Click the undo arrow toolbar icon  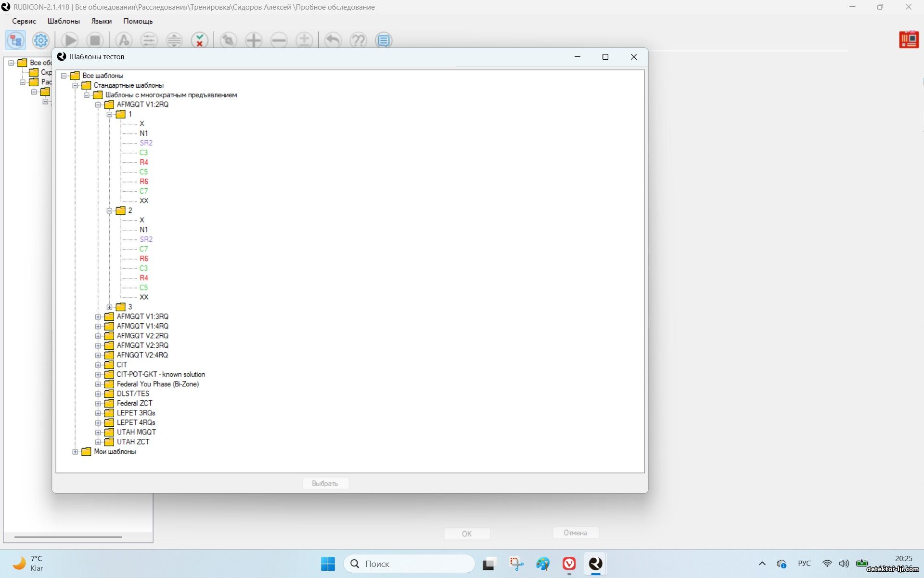333,40
